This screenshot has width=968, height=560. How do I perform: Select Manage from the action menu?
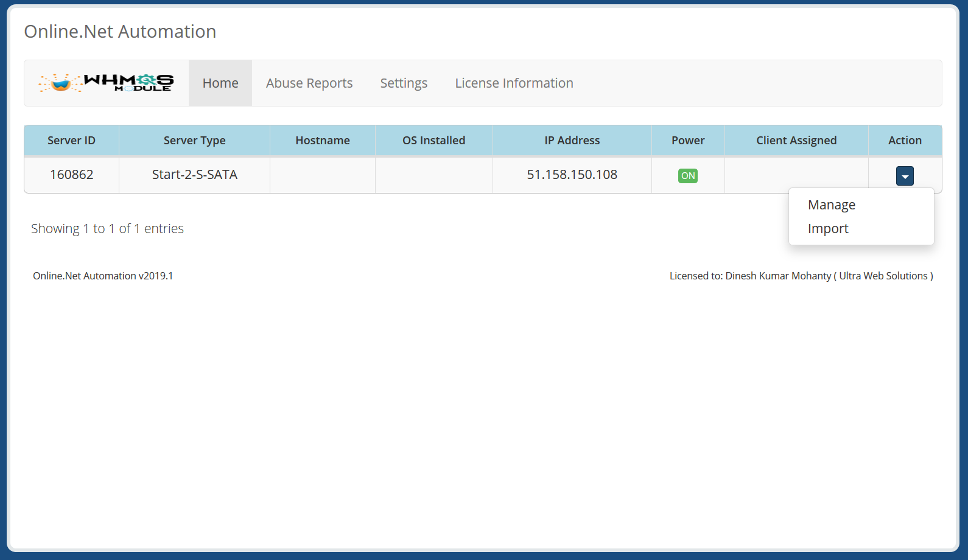(861, 205)
